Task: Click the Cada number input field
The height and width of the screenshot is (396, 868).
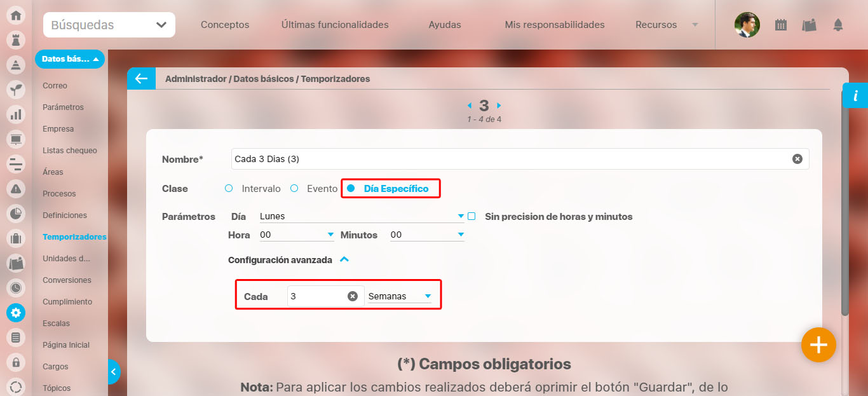Action: (x=317, y=296)
